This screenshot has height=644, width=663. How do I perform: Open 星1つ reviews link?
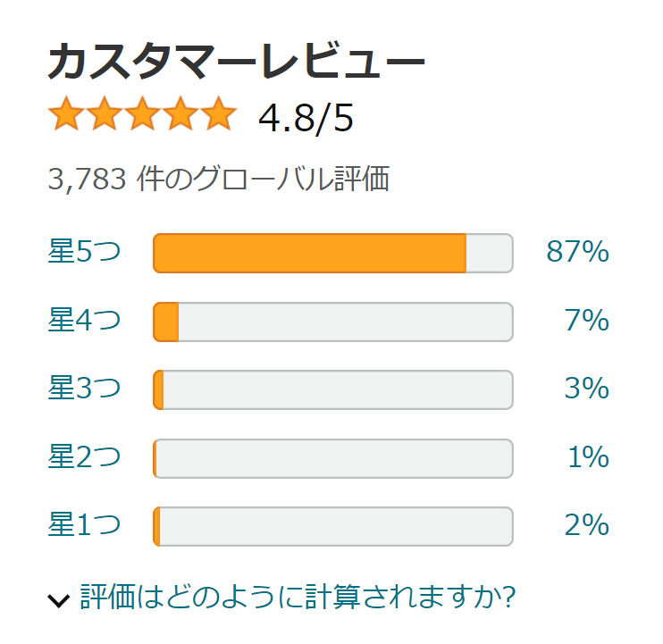point(84,525)
